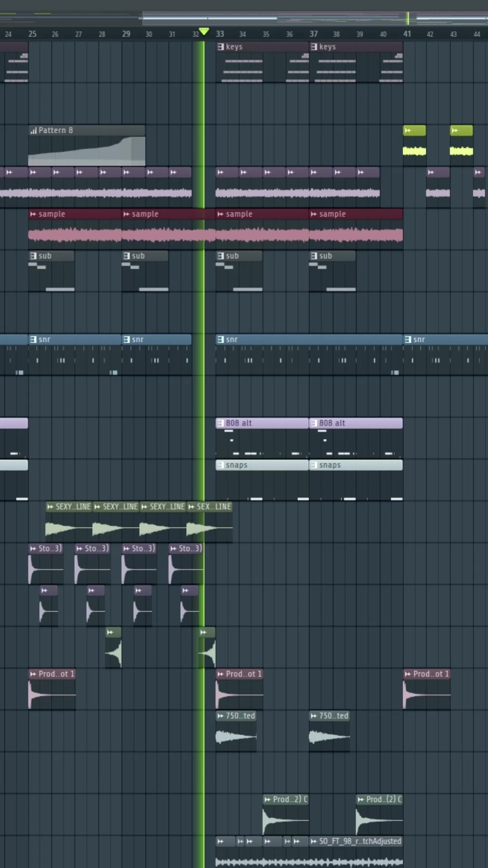Click the sub pattern icon at bar 29
This screenshot has height=868, width=488.
pos(127,256)
